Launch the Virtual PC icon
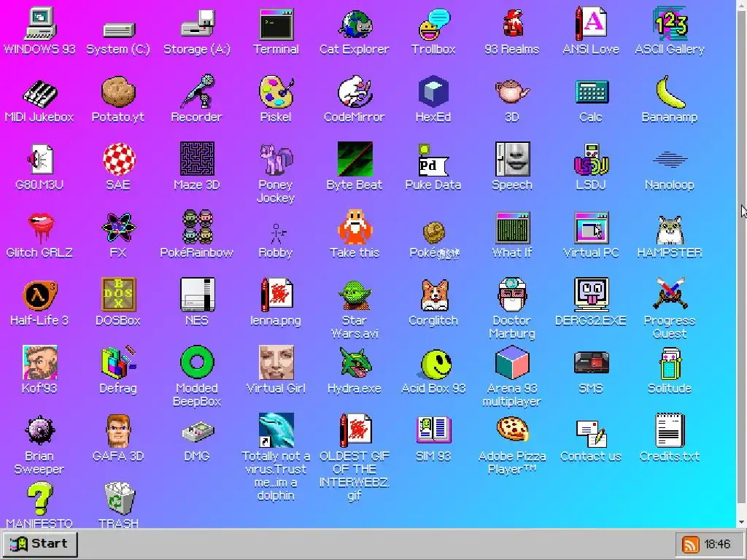This screenshot has width=747, height=560. [x=591, y=227]
